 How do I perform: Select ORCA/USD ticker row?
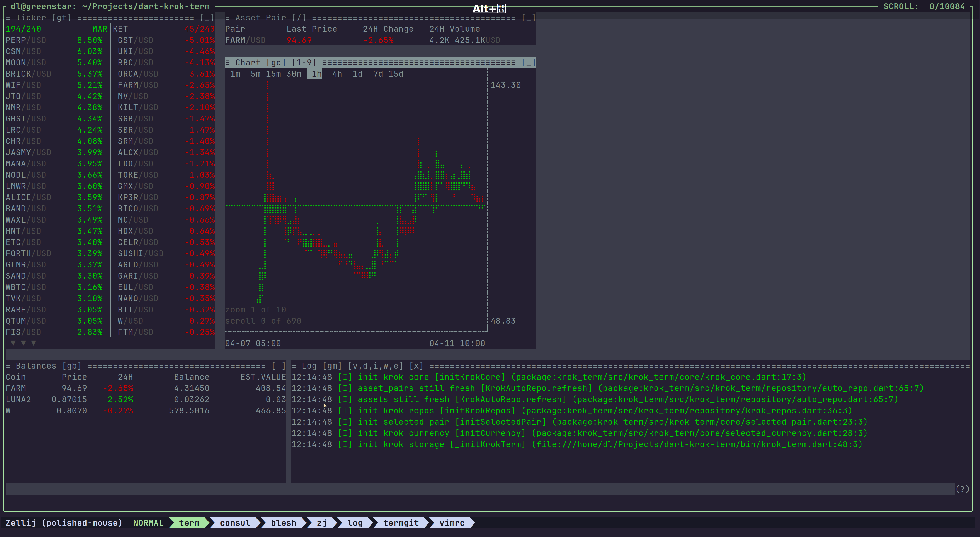point(166,74)
